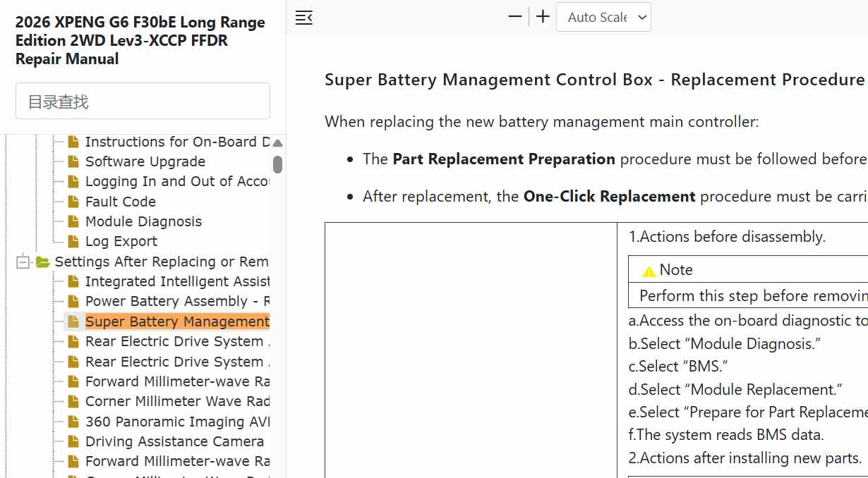Click the document icon beside Log Export
868x478 pixels.
click(x=73, y=242)
